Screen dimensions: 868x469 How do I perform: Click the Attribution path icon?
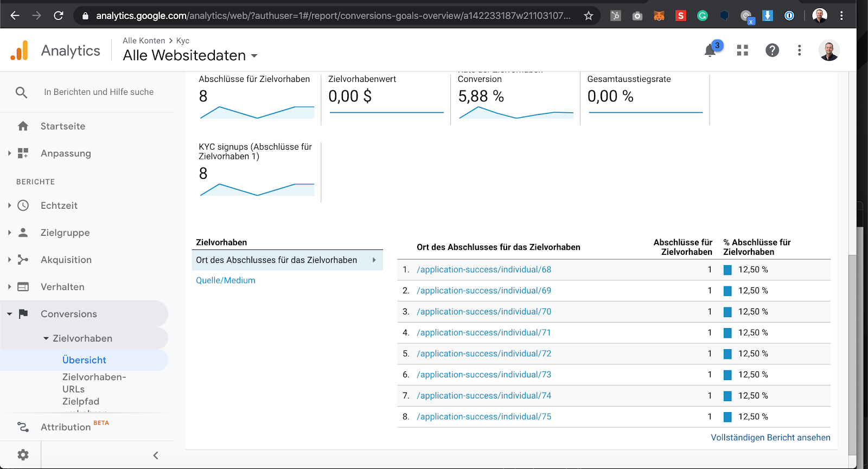click(23, 427)
